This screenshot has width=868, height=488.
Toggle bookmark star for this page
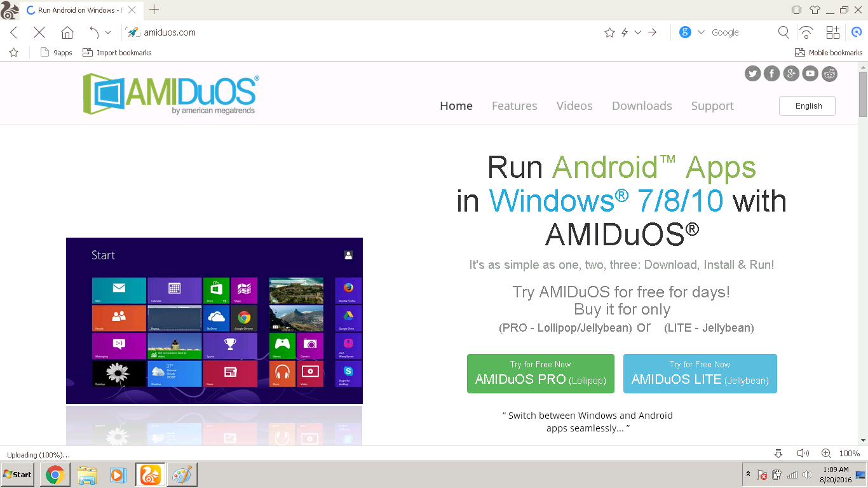coord(609,32)
